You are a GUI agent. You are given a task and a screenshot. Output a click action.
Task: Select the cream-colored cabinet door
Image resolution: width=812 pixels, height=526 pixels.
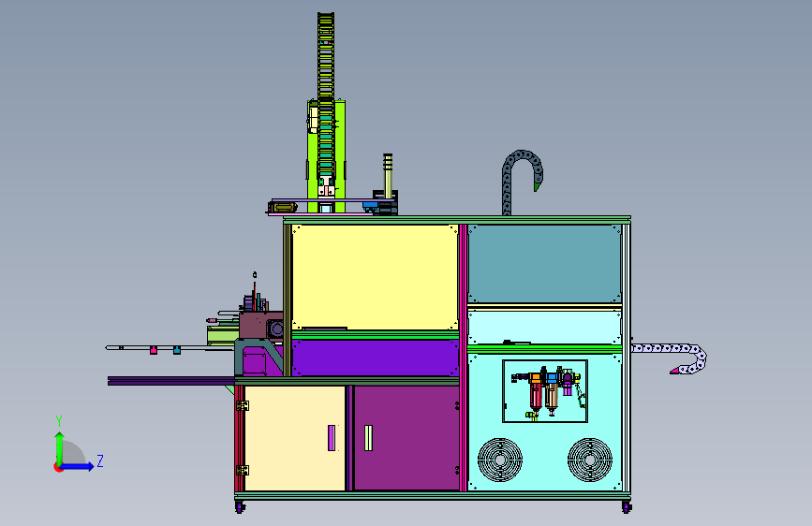tap(295, 438)
